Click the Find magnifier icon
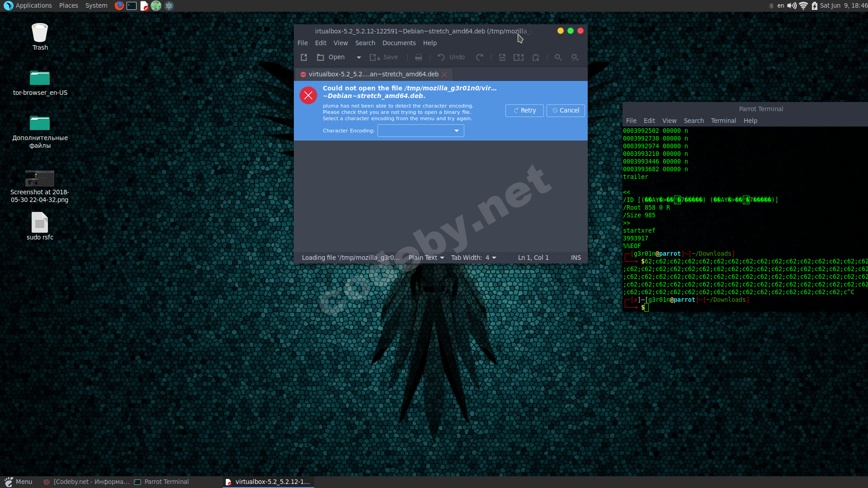The height and width of the screenshot is (488, 868). 558,57
